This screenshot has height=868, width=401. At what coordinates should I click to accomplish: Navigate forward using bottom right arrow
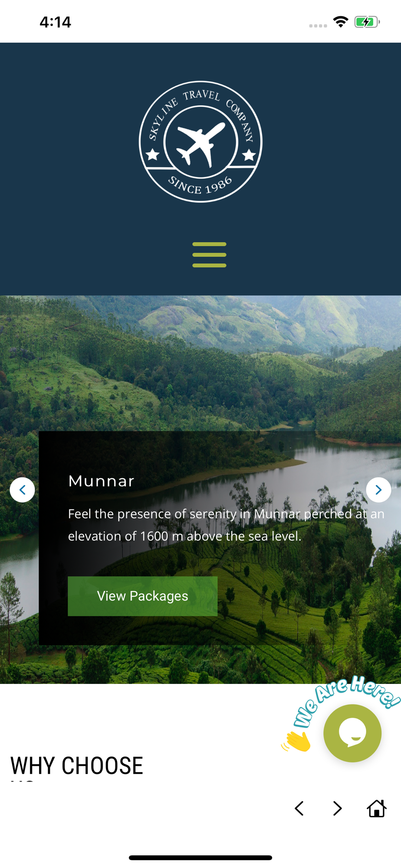pyautogui.click(x=337, y=808)
